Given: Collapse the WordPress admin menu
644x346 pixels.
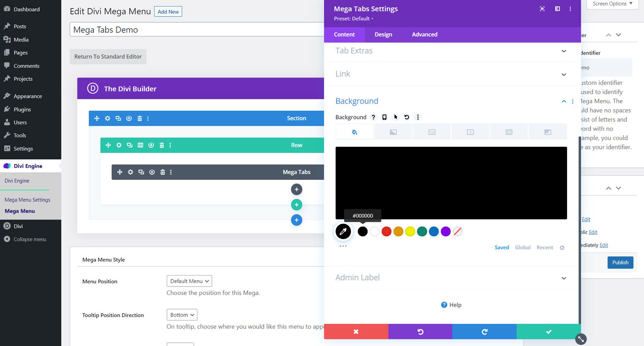Looking at the screenshot, I should pyautogui.click(x=25, y=239).
